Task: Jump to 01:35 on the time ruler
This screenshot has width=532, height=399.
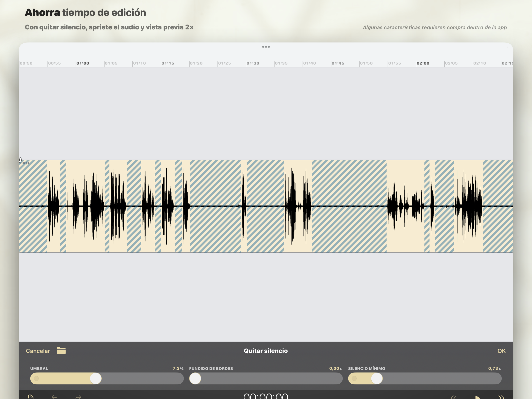Action: [x=281, y=63]
